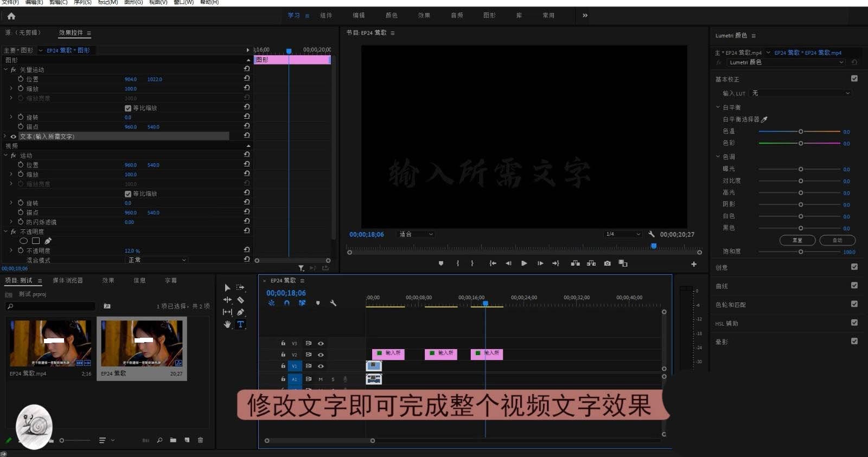Select the Track Select Forward tool
Viewport: 868px width, 457px height.
coord(240,288)
